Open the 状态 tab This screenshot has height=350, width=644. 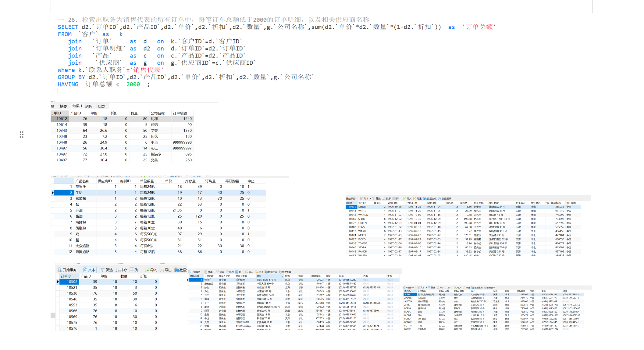(x=101, y=106)
